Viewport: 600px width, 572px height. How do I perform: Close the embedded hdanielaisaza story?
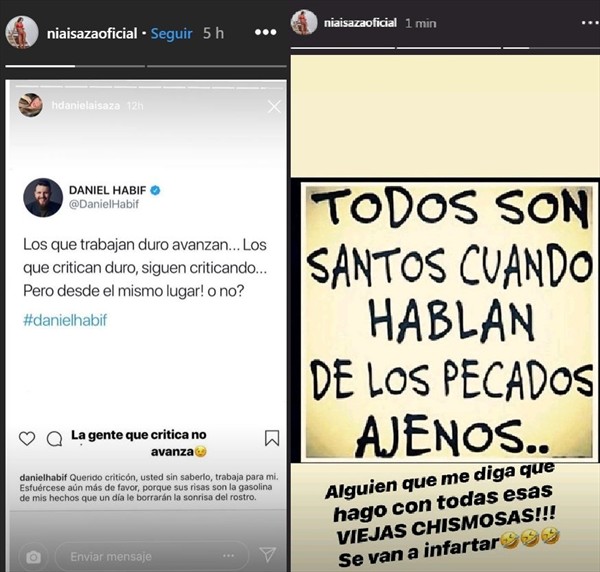pos(274,107)
